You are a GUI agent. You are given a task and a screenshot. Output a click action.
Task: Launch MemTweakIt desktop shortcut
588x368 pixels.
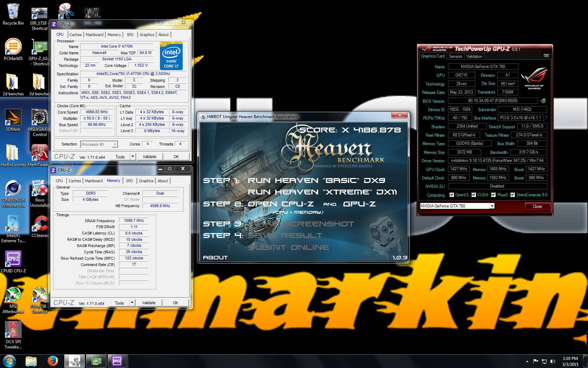pyautogui.click(x=40, y=155)
